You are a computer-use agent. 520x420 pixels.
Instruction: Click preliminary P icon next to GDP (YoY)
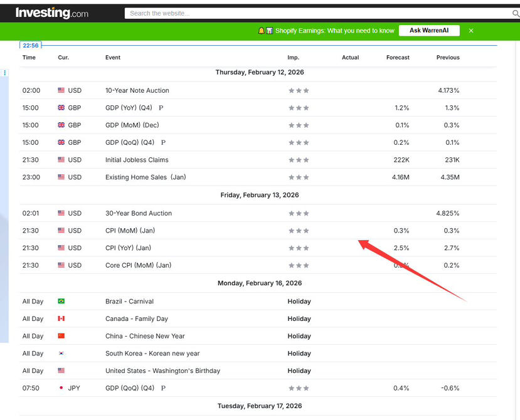coord(161,108)
